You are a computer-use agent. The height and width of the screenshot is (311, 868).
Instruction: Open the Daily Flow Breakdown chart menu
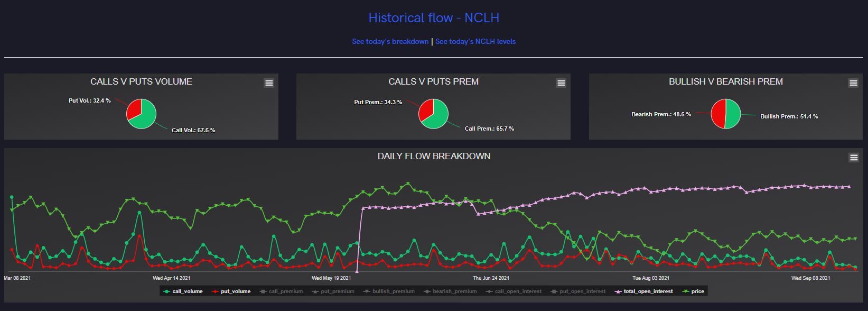tap(853, 158)
